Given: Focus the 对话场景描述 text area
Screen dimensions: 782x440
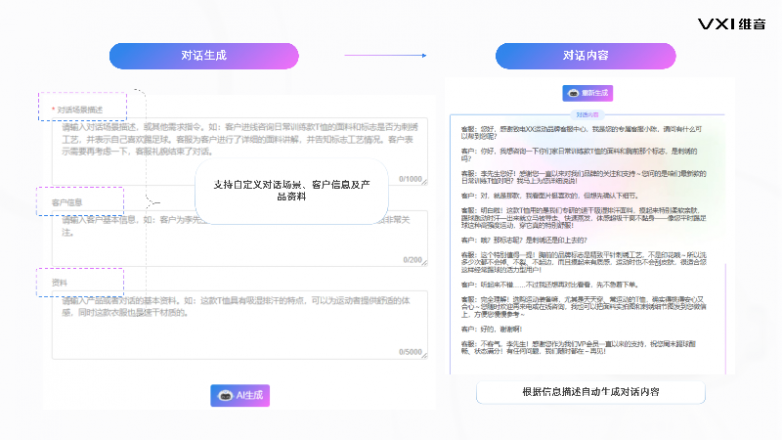Looking at the screenshot, I should coord(240,151).
